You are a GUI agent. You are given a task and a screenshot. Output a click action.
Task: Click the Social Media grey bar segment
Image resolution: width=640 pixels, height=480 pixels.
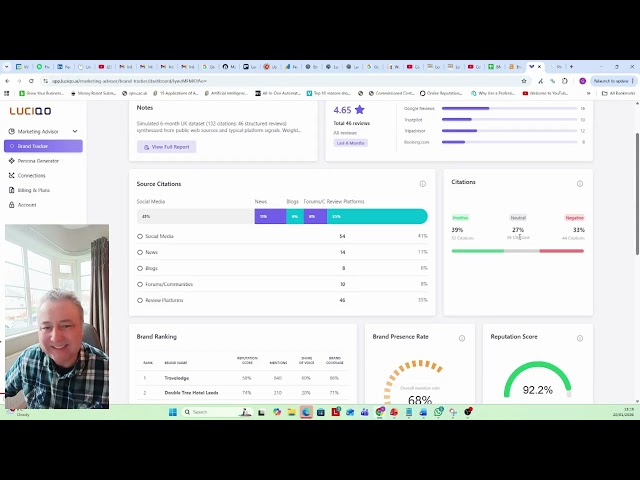(x=196, y=216)
